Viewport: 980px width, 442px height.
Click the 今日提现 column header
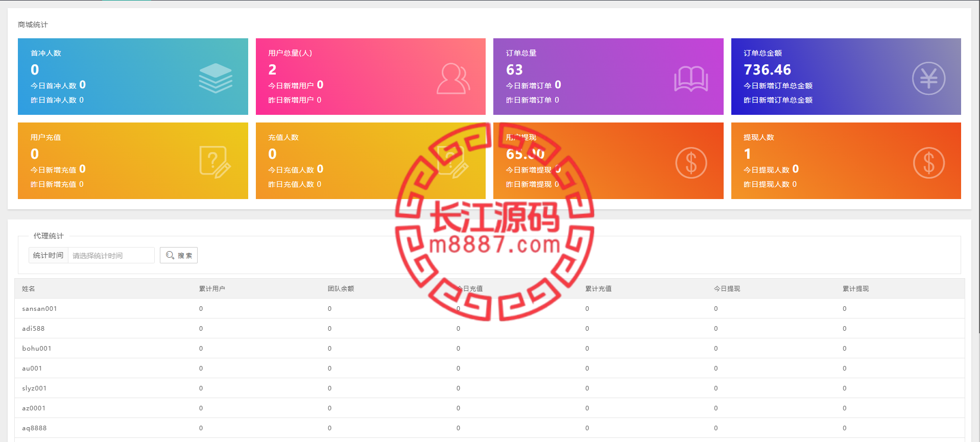[x=727, y=289]
